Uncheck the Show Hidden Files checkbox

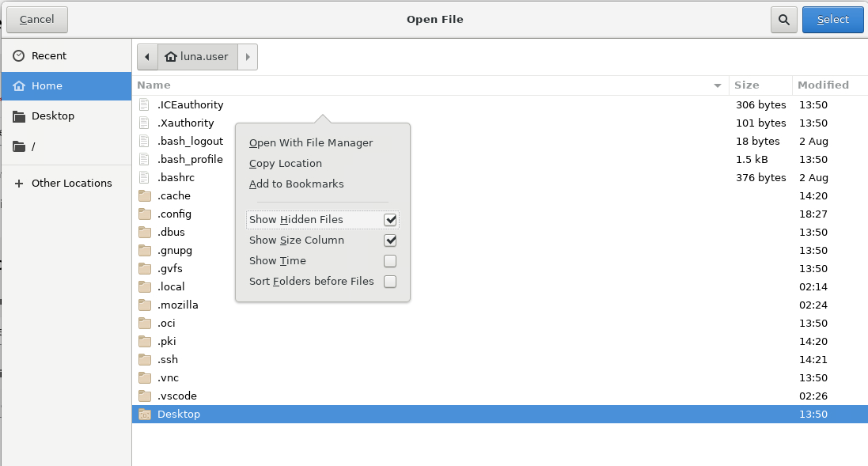[x=390, y=220]
